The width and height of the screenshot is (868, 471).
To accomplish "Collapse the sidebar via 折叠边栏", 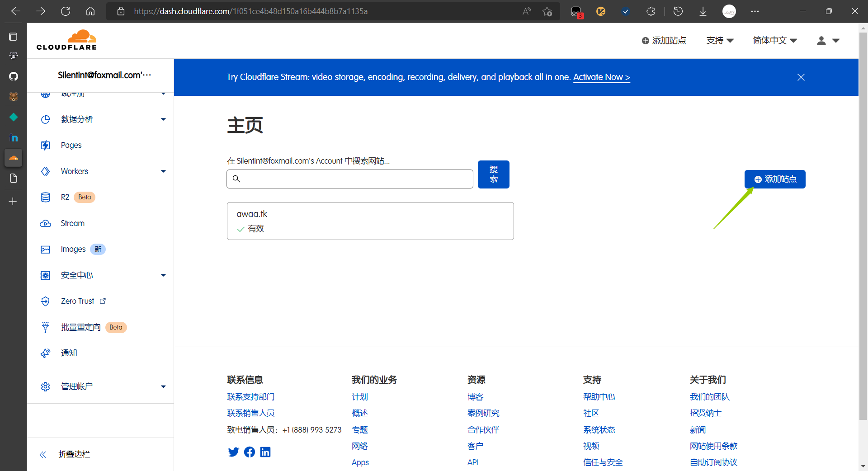I will tap(74, 454).
